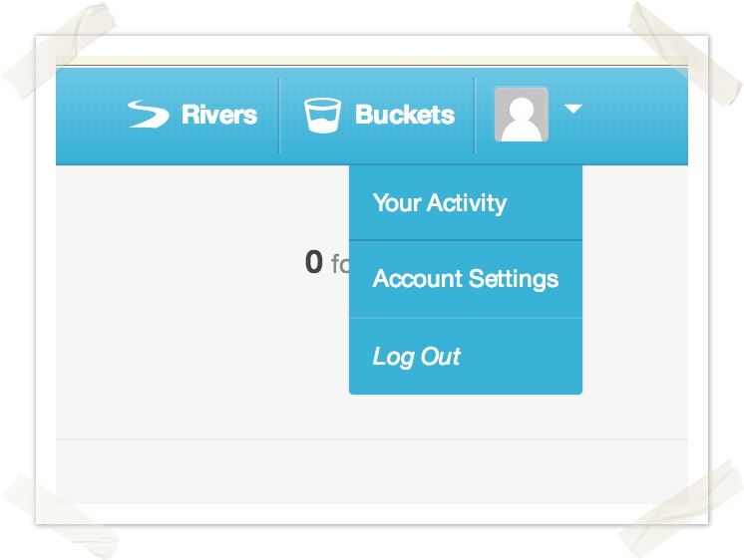Click the vertical separator between Rivers and Buckets
Image resolution: width=744 pixels, height=560 pixels.
(279, 115)
